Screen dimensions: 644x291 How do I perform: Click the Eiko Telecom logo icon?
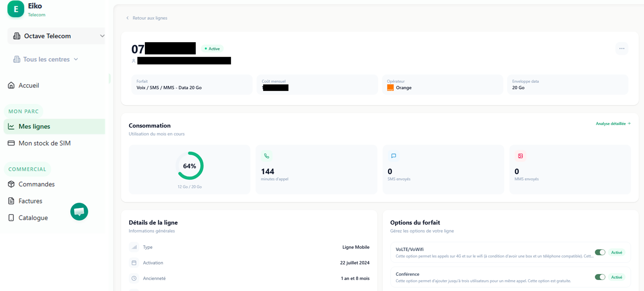click(16, 9)
